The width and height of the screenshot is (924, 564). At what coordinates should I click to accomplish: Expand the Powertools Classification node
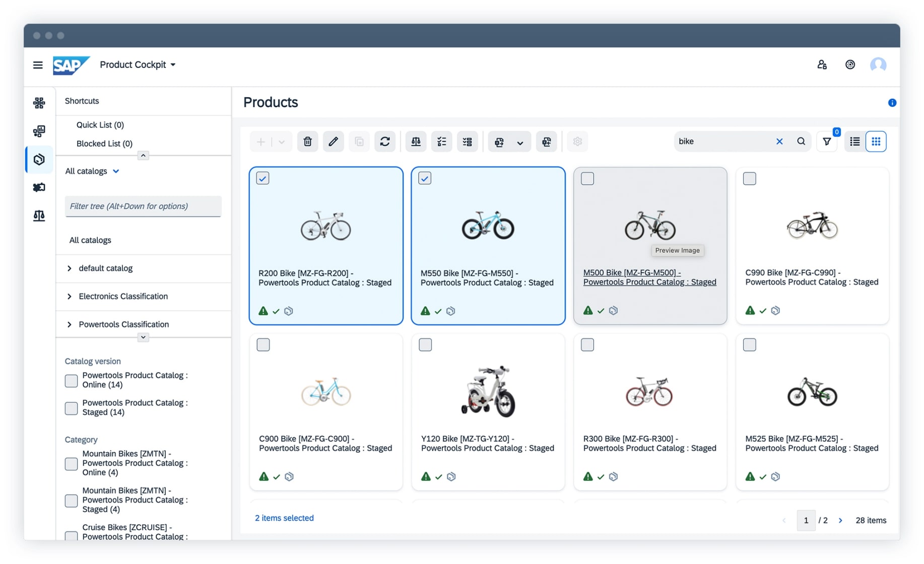(70, 325)
